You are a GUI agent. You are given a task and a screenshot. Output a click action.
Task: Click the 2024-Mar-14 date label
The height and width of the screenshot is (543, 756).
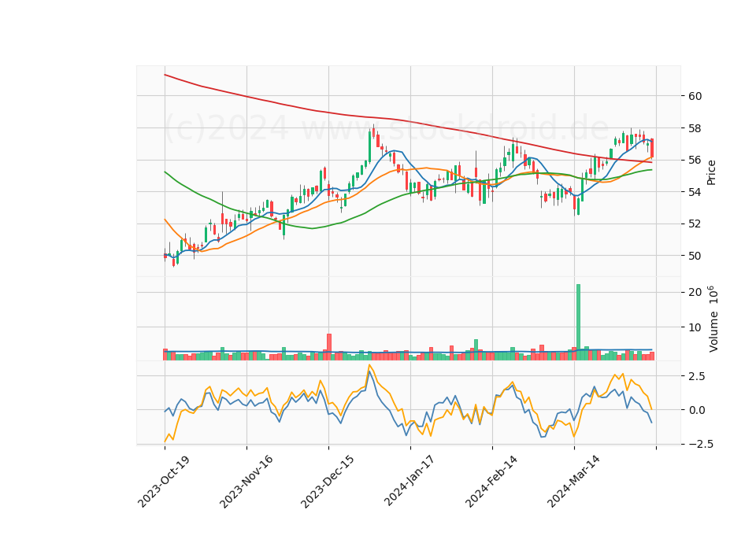574,482
